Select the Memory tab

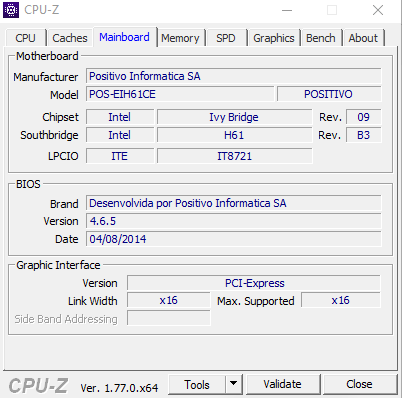coord(180,38)
